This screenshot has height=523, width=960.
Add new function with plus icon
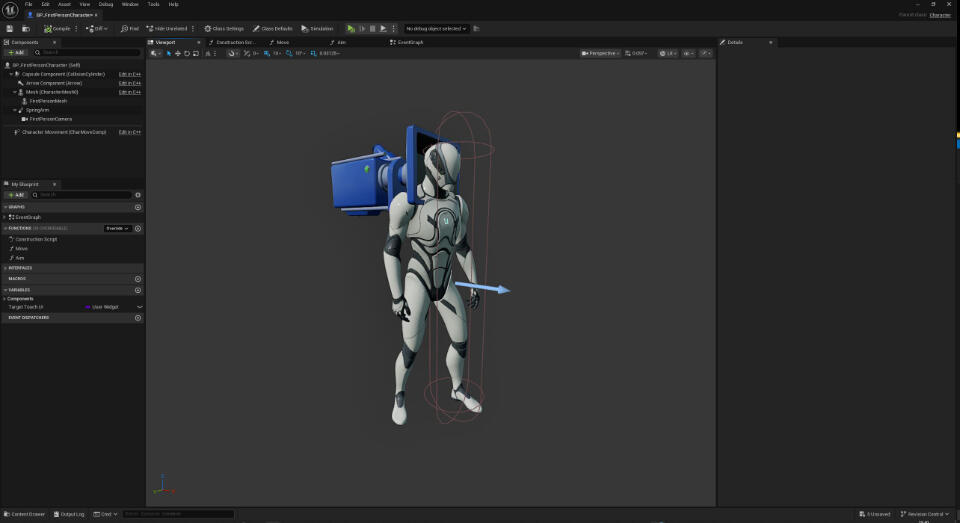tap(138, 228)
